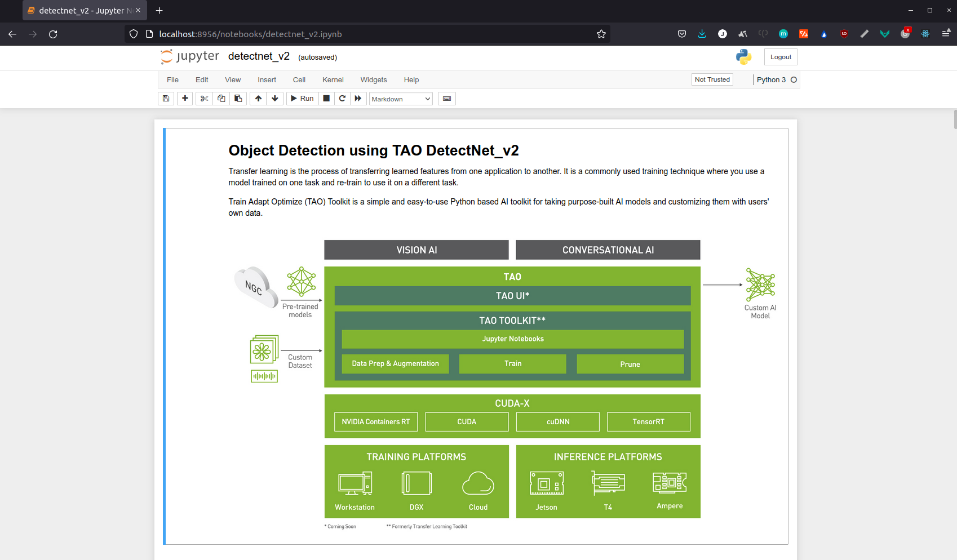The height and width of the screenshot is (560, 957).
Task: Open the File menu
Action: pos(172,80)
